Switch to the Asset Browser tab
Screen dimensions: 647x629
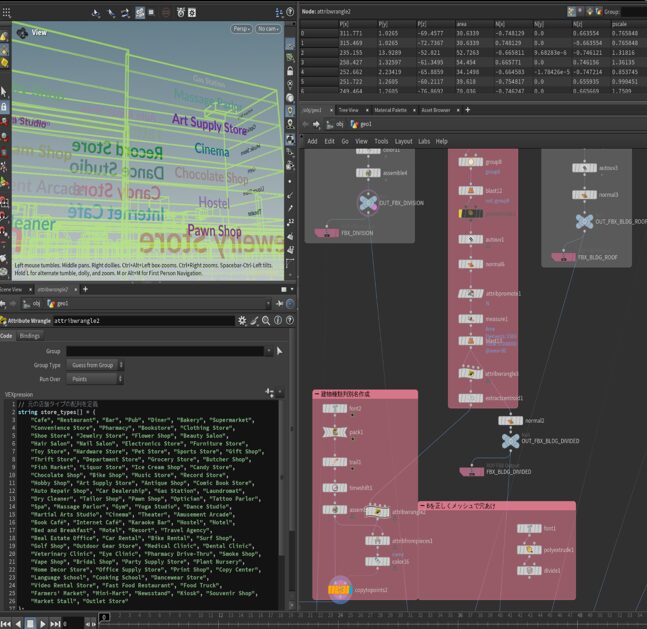(x=435, y=110)
